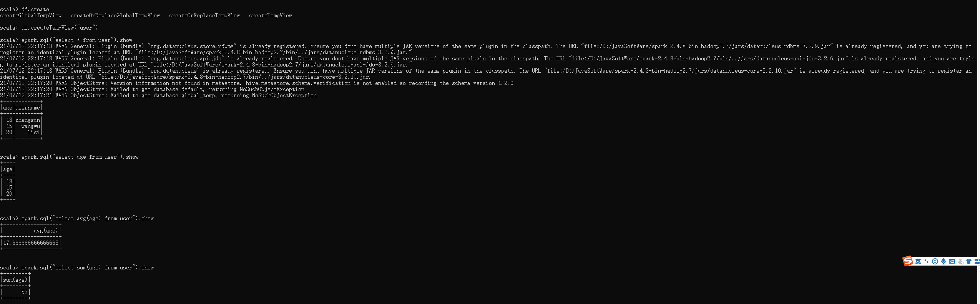
Task: Click the grayed user account icon
Action: pyautogui.click(x=960, y=261)
